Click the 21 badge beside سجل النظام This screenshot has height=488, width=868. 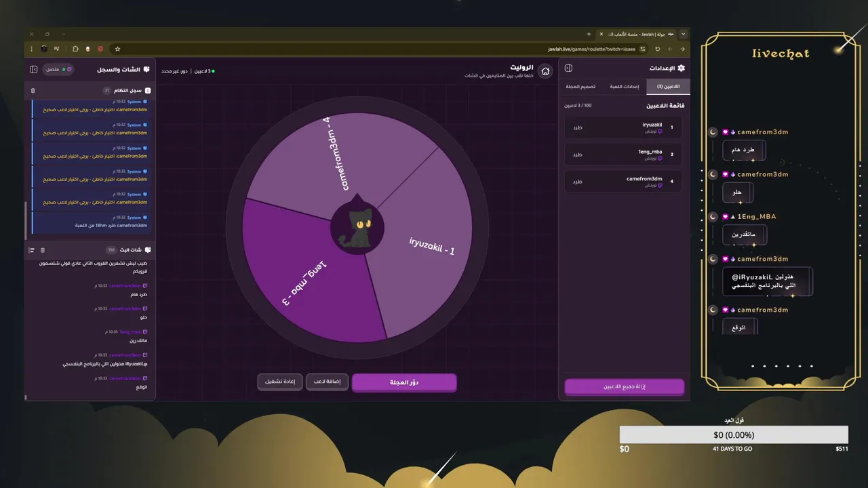coord(106,90)
